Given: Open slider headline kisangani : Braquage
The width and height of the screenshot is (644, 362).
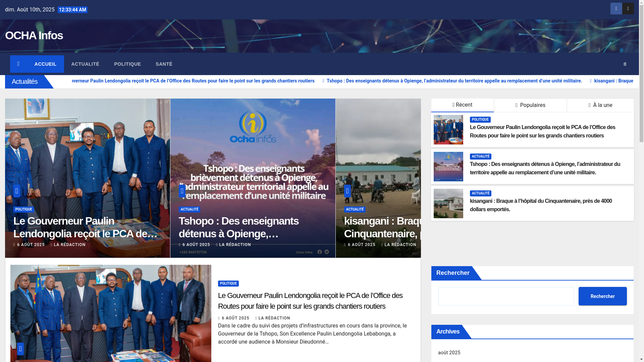Looking at the screenshot, I should 382,227.
